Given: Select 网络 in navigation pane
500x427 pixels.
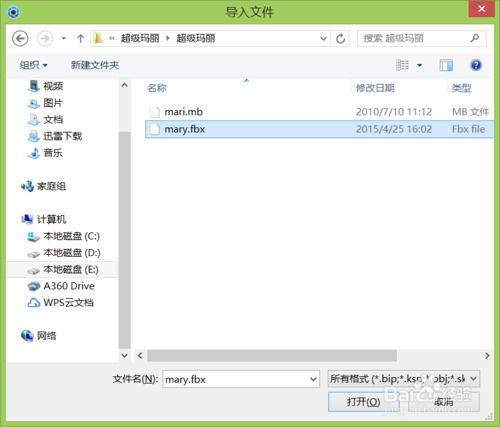Looking at the screenshot, I should pyautogui.click(x=39, y=336).
